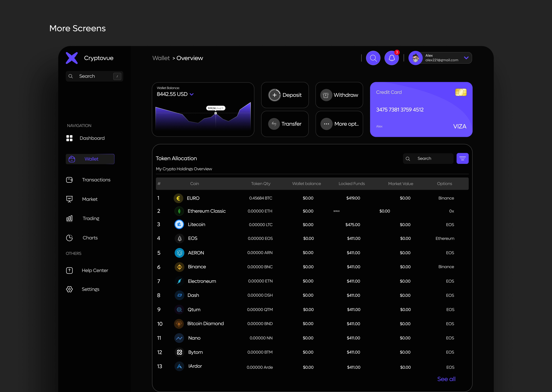This screenshot has height=392, width=552.
Task: Click the Cryptovue X logo
Action: (72, 58)
